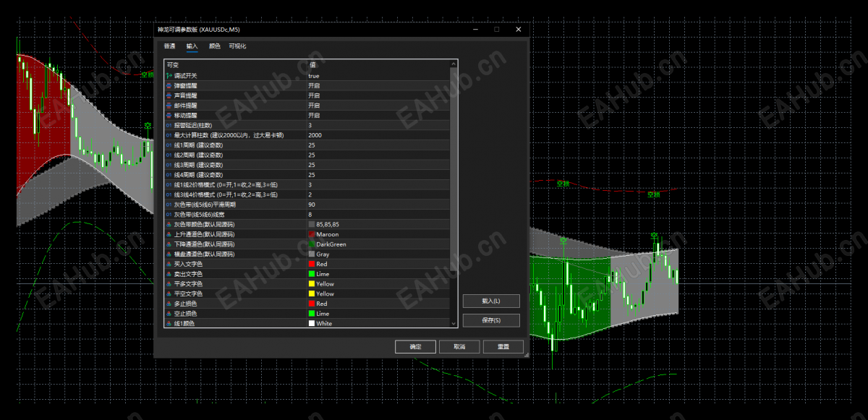Select the 可视化 tab
Image resolution: width=868 pixels, height=420 pixels.
[x=237, y=46]
